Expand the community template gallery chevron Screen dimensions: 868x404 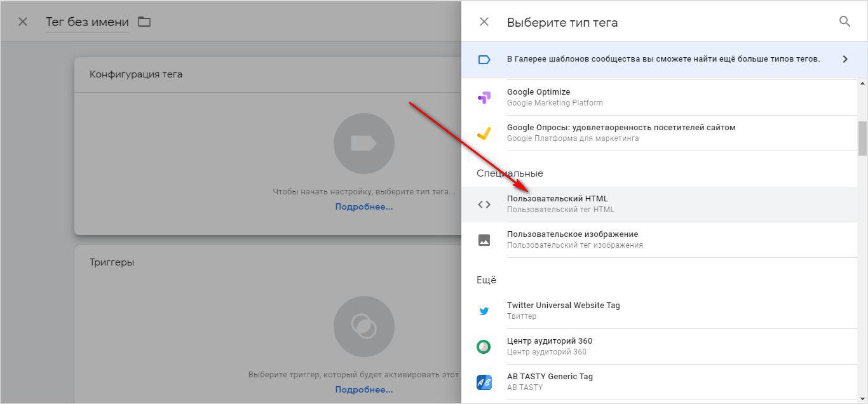point(844,59)
